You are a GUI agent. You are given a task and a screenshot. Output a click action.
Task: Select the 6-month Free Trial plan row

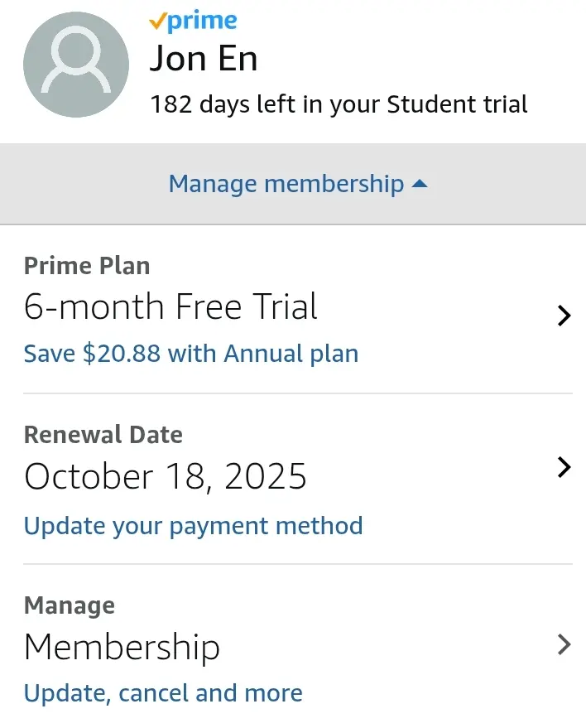(298, 309)
